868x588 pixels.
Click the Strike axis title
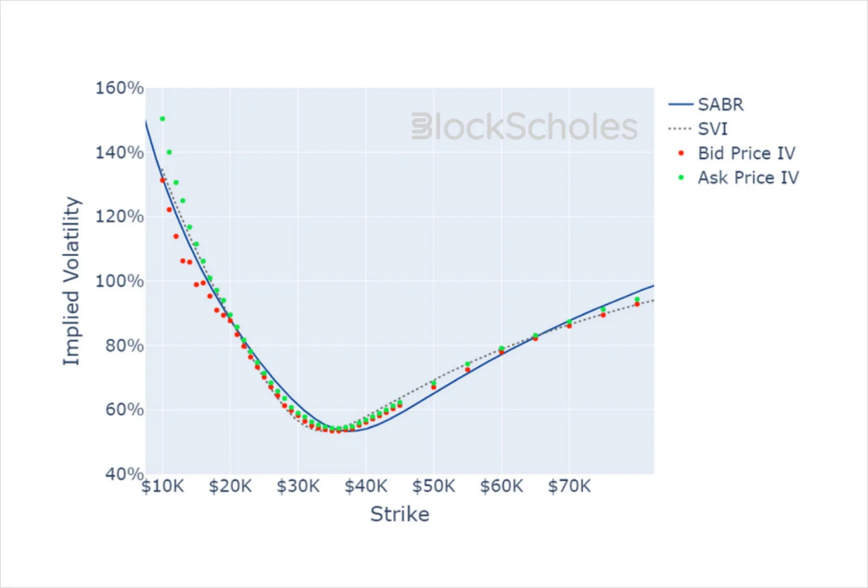click(x=400, y=514)
